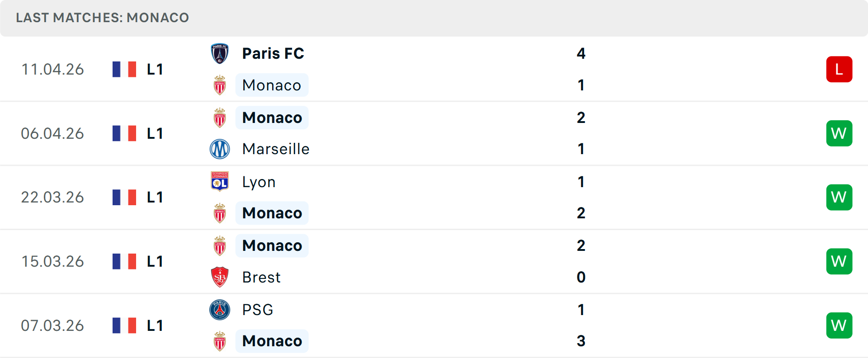Viewport: 868px width, 358px height.
Task: Open the PSG team link
Action: pyautogui.click(x=258, y=310)
